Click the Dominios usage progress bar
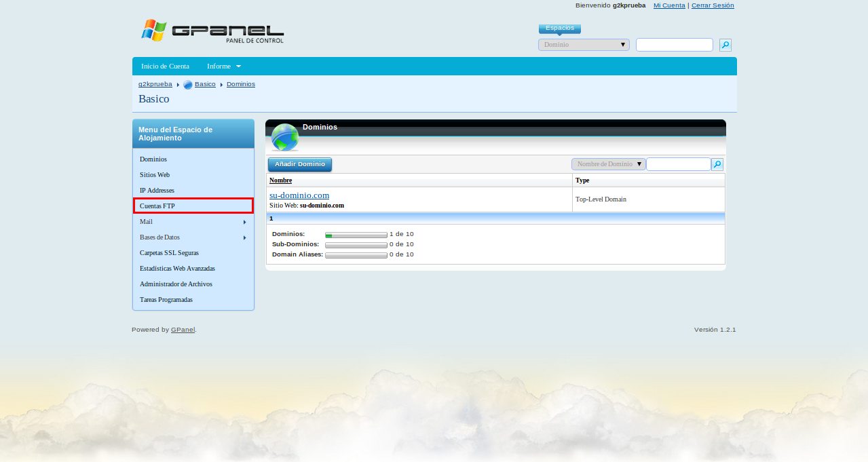This screenshot has height=462, width=868. 356,235
